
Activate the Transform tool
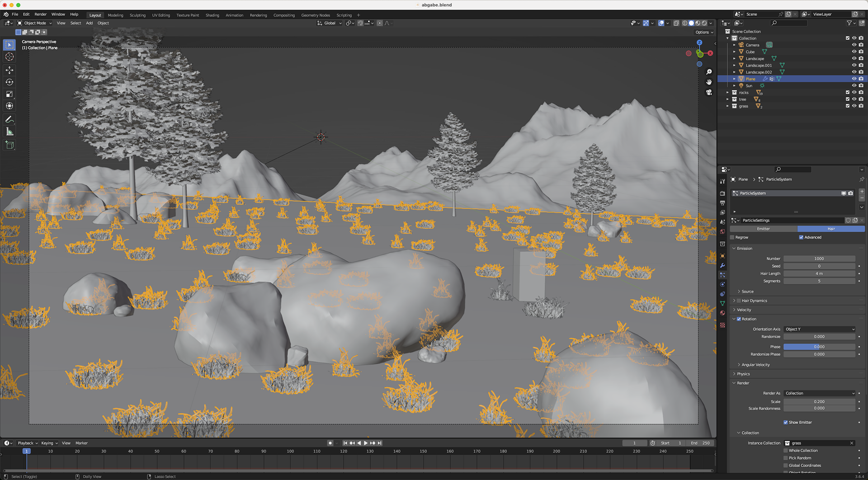pos(9,106)
